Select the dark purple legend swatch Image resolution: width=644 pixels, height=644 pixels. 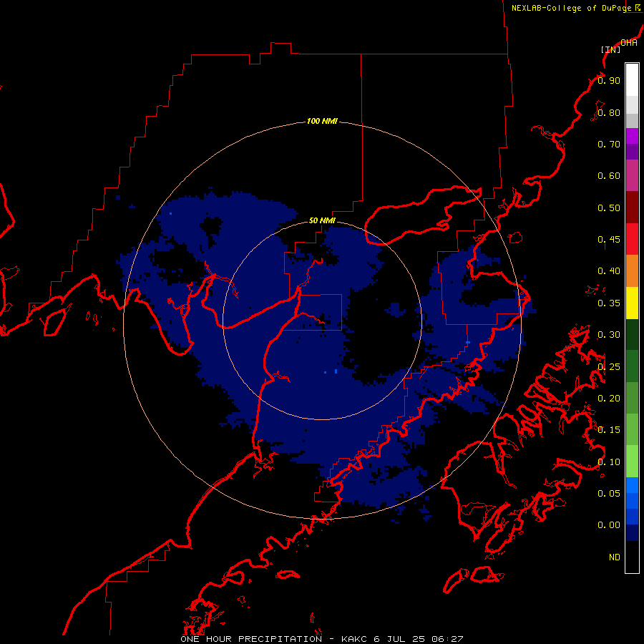[632, 152]
